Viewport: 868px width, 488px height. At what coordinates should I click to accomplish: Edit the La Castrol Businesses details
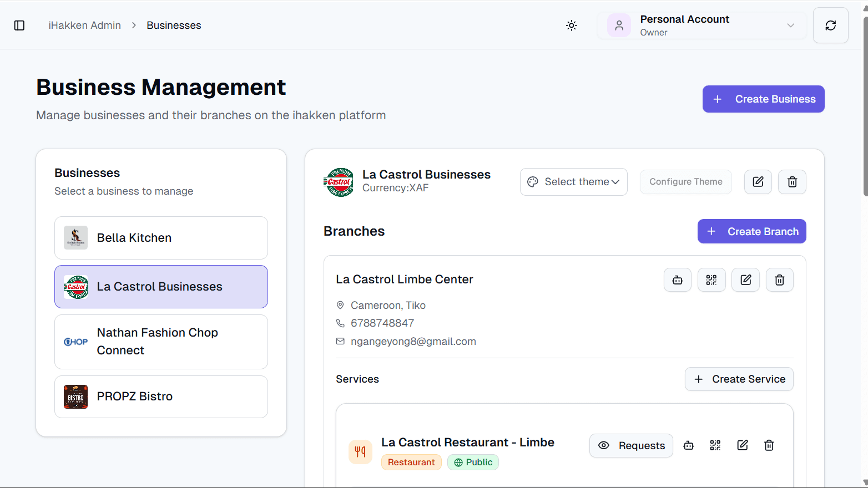[x=758, y=181]
